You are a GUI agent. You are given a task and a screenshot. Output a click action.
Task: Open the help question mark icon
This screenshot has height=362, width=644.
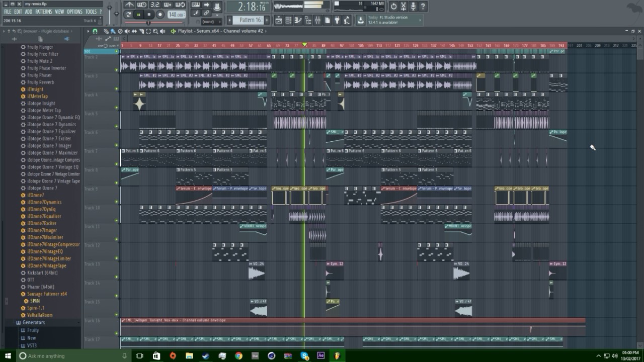pyautogui.click(x=423, y=6)
